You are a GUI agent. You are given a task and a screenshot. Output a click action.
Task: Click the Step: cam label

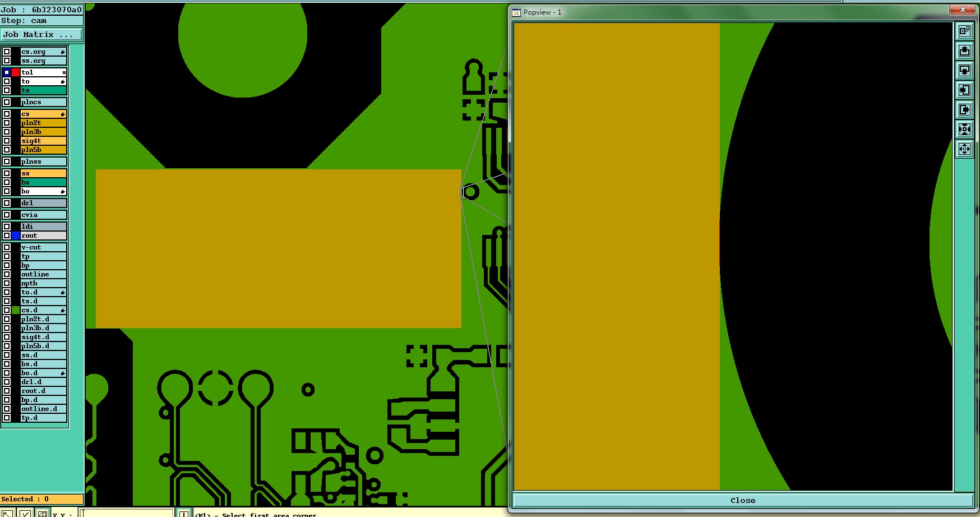tap(42, 21)
